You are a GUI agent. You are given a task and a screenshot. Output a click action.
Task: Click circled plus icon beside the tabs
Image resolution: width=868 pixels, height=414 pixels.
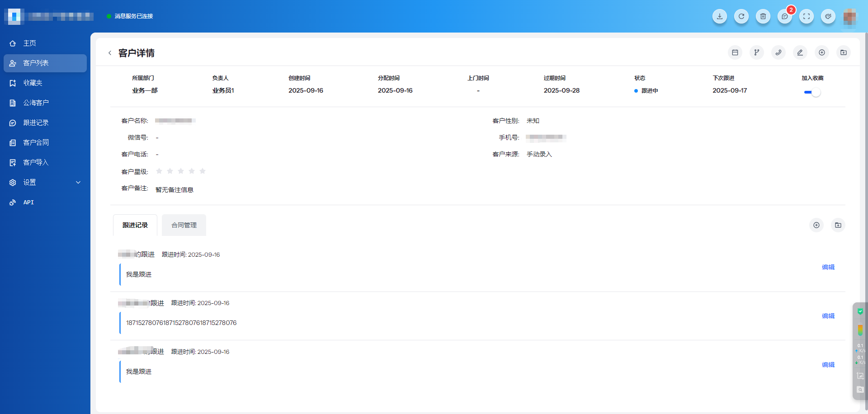coord(816,225)
